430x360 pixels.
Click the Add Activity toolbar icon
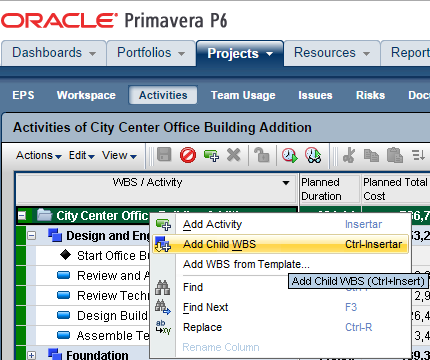click(211, 156)
